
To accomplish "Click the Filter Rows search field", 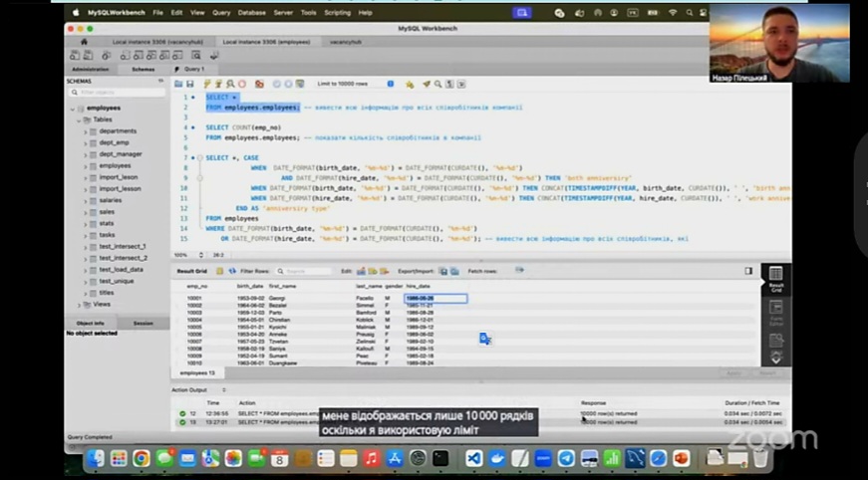I will pyautogui.click(x=307, y=271).
